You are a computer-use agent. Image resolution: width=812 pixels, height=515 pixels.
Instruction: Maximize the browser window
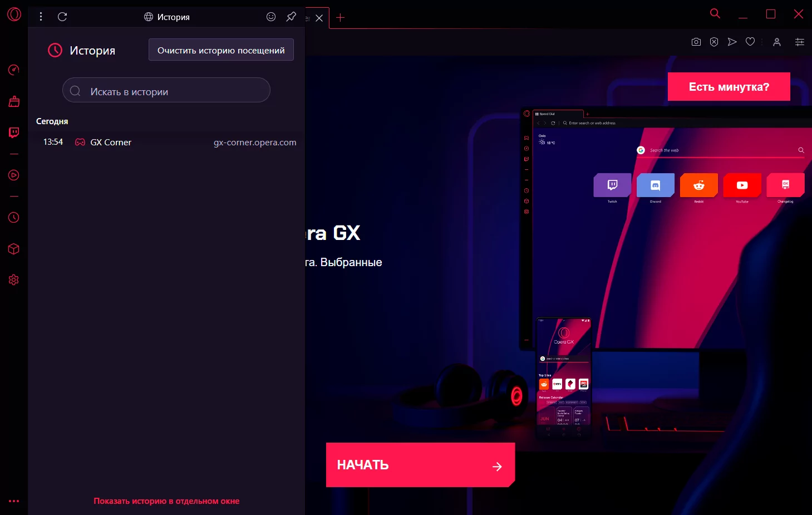click(x=771, y=14)
